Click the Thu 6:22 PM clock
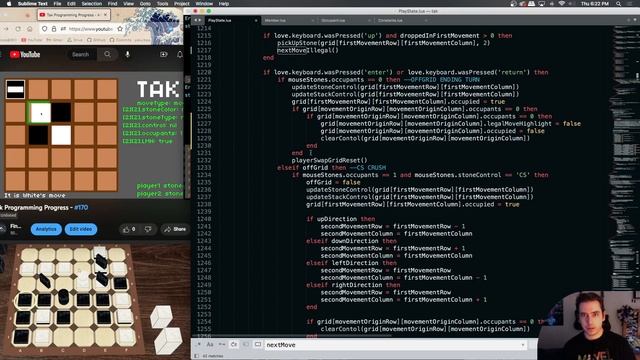Screen dimensions: 640x360 coord(595,4)
